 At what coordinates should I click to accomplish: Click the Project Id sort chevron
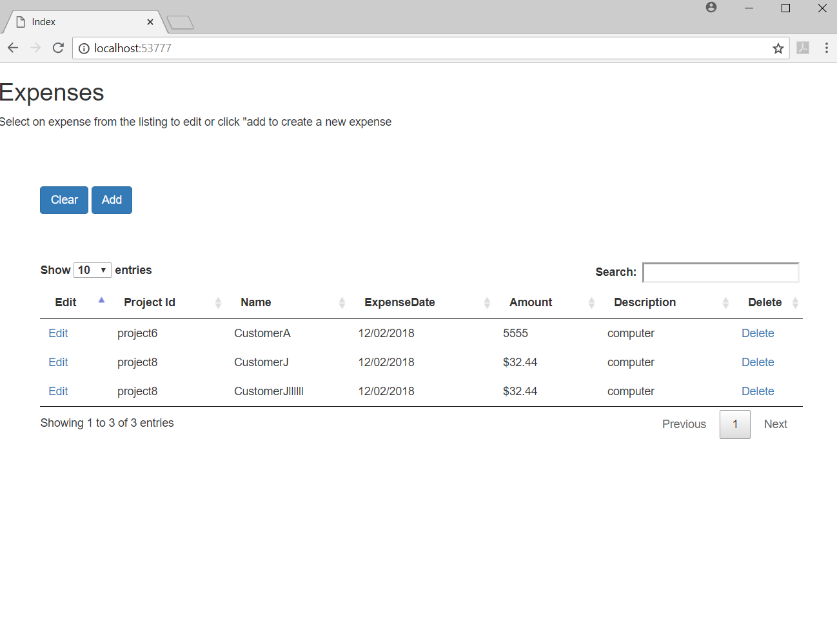click(219, 302)
